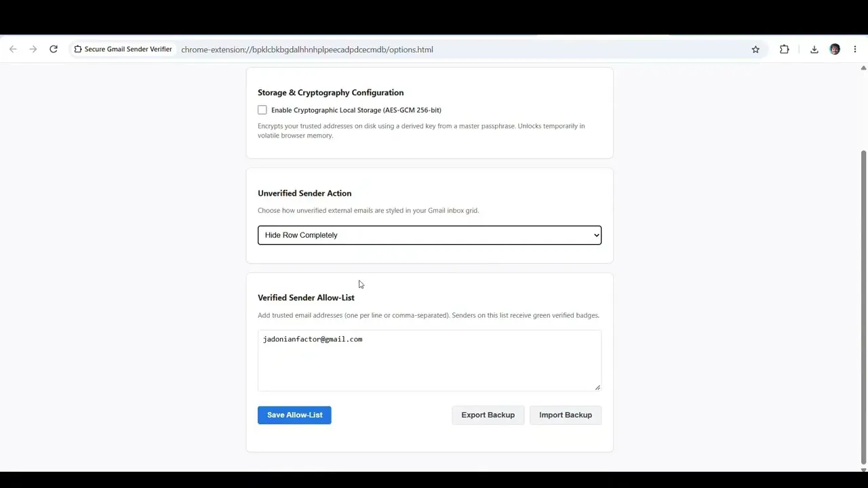Click the browser forward arrow
This screenshot has width=868, height=488.
coord(33,49)
